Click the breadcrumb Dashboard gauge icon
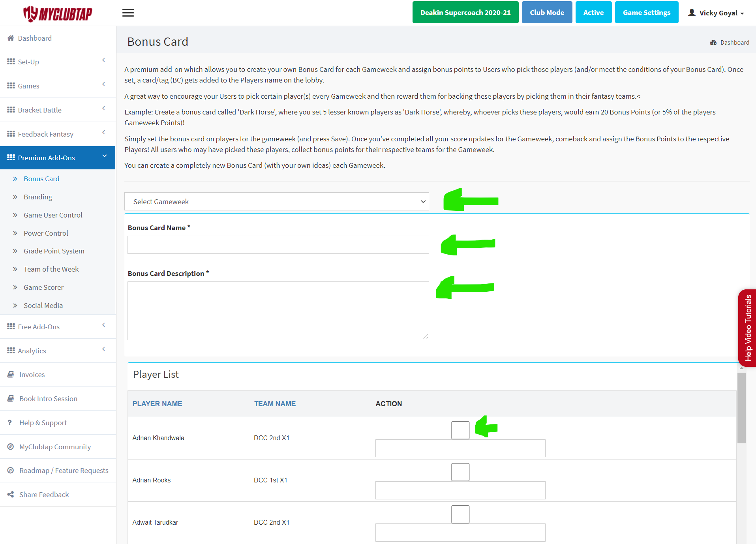This screenshot has height=544, width=756. point(713,43)
